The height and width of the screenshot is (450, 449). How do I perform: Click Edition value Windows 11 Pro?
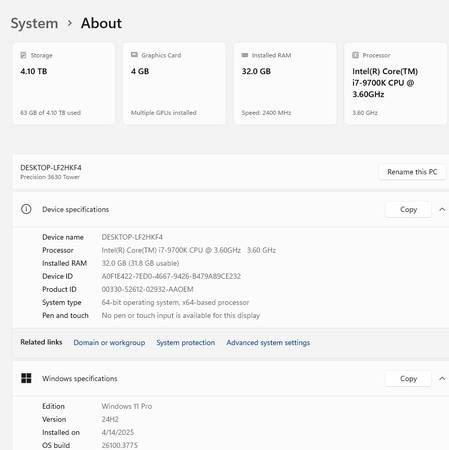[127, 406]
